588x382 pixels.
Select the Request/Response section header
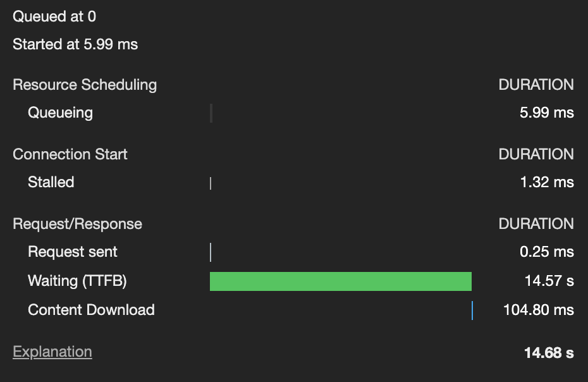[77, 224]
